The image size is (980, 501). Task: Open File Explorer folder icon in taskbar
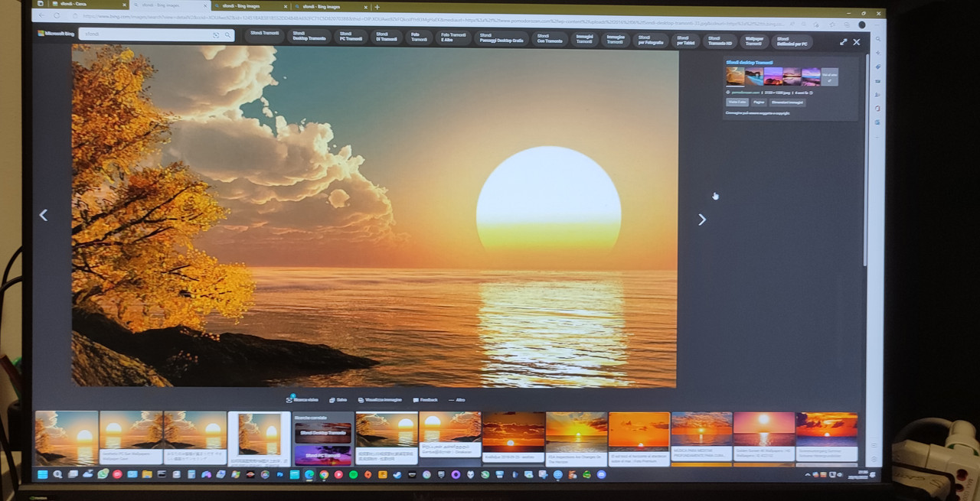coord(147,474)
